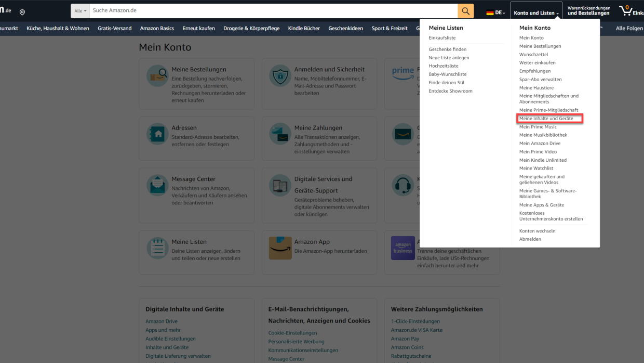This screenshot has height=363, width=644.
Task: Open the shopping cart icon
Action: (x=625, y=10)
